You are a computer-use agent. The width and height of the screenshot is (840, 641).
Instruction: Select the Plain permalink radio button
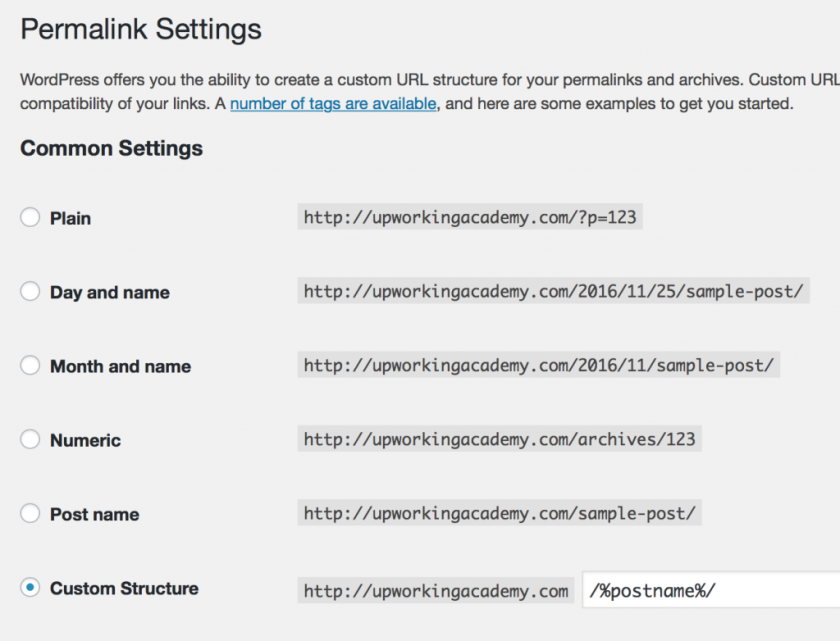[x=30, y=217]
